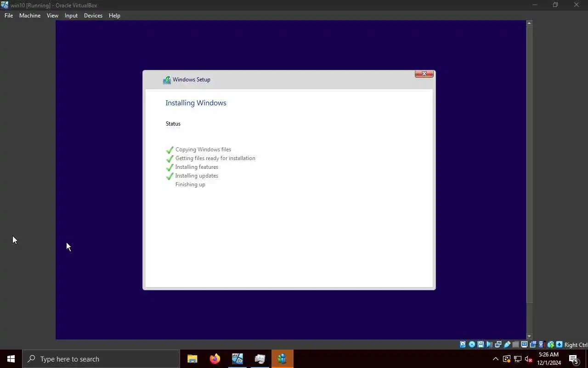Image resolution: width=588 pixels, height=368 pixels.
Task: Click the keyboard capture indicator icon
Action: [x=559, y=345]
